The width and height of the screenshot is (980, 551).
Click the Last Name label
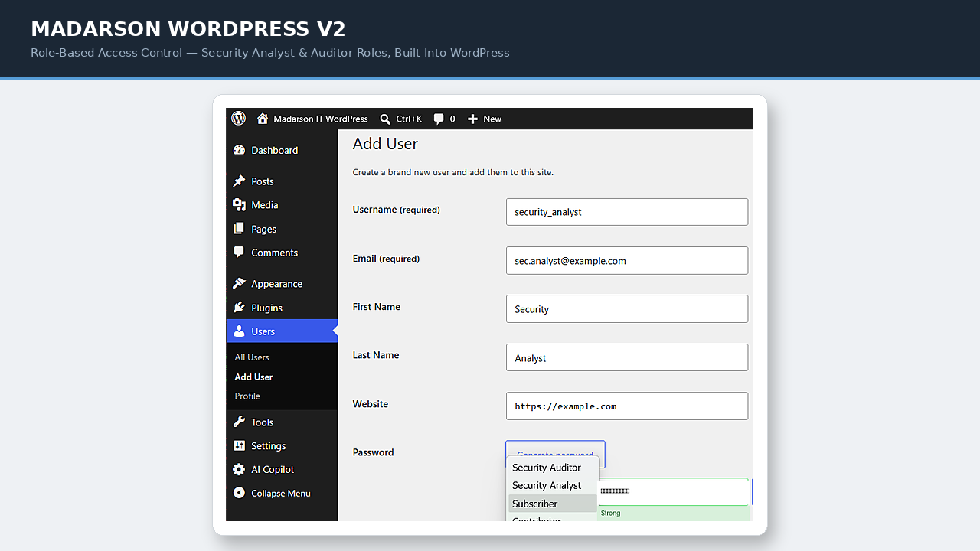click(375, 355)
